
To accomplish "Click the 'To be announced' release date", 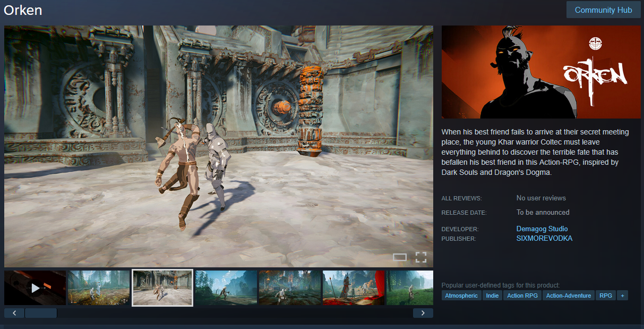I will click(x=543, y=213).
